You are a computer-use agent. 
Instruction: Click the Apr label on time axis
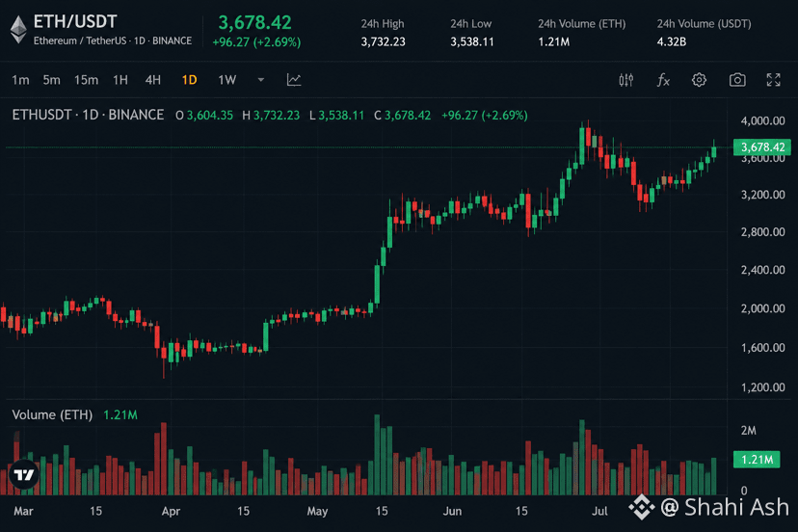(x=171, y=511)
